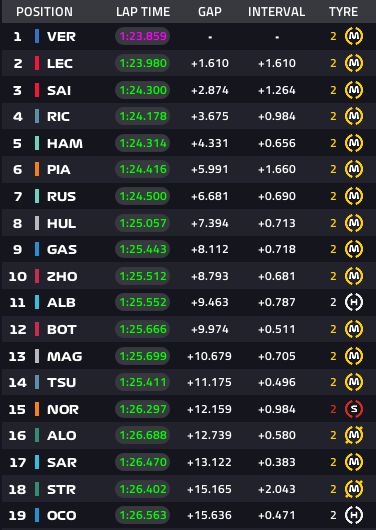The image size is (376, 530).
Task: Click Verstappen's purple 1:23.859 lap time
Action: 143,36
